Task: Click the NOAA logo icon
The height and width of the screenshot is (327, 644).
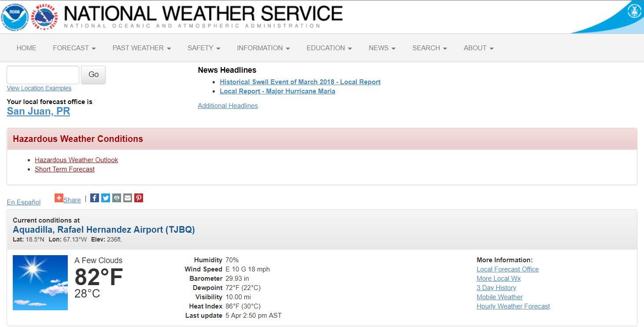Action: (15, 17)
